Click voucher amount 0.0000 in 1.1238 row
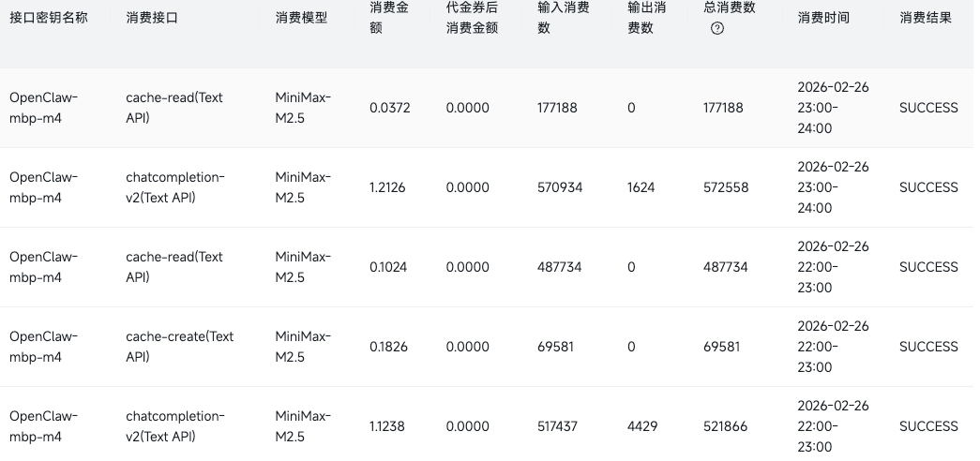This screenshot has width=980, height=461. point(468,426)
